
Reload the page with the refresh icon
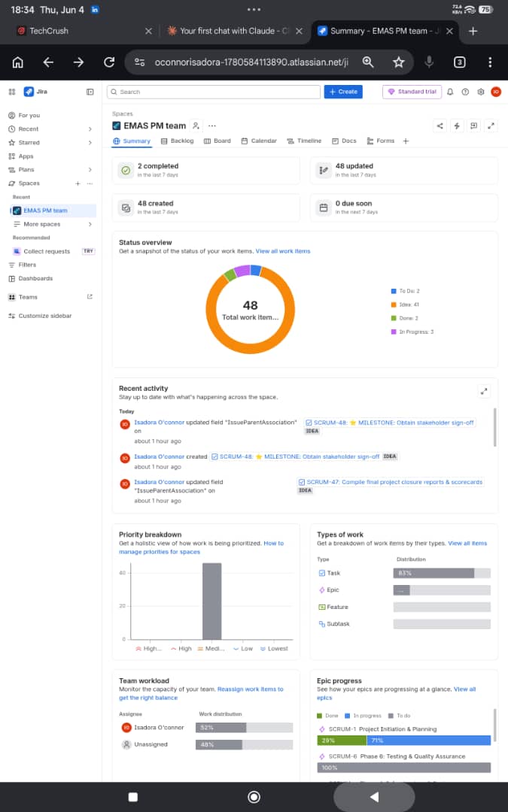109,62
